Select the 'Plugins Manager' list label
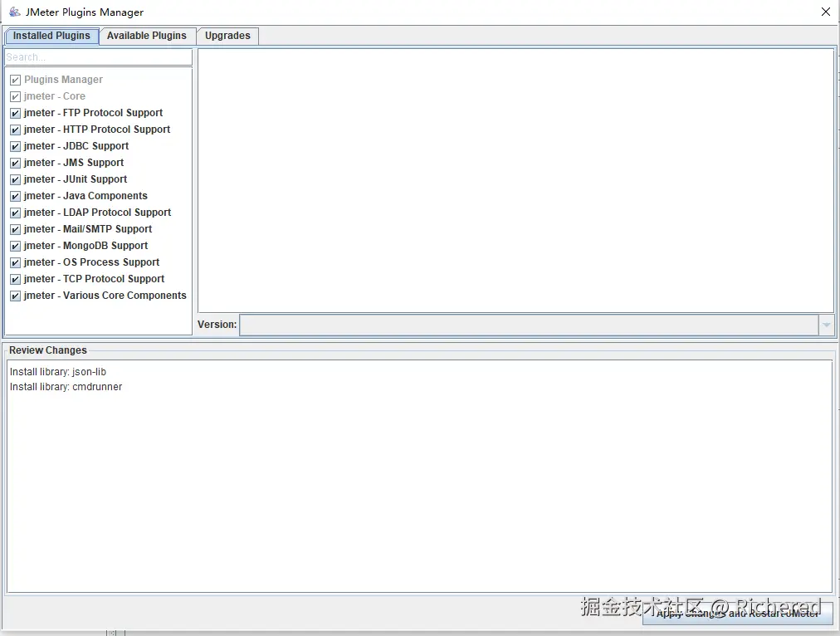The width and height of the screenshot is (840, 636). click(x=63, y=80)
